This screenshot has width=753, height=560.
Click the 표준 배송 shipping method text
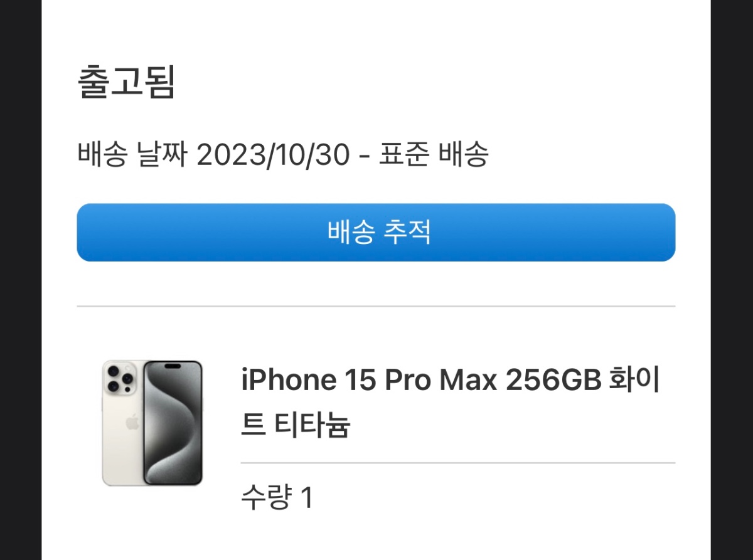click(x=434, y=155)
